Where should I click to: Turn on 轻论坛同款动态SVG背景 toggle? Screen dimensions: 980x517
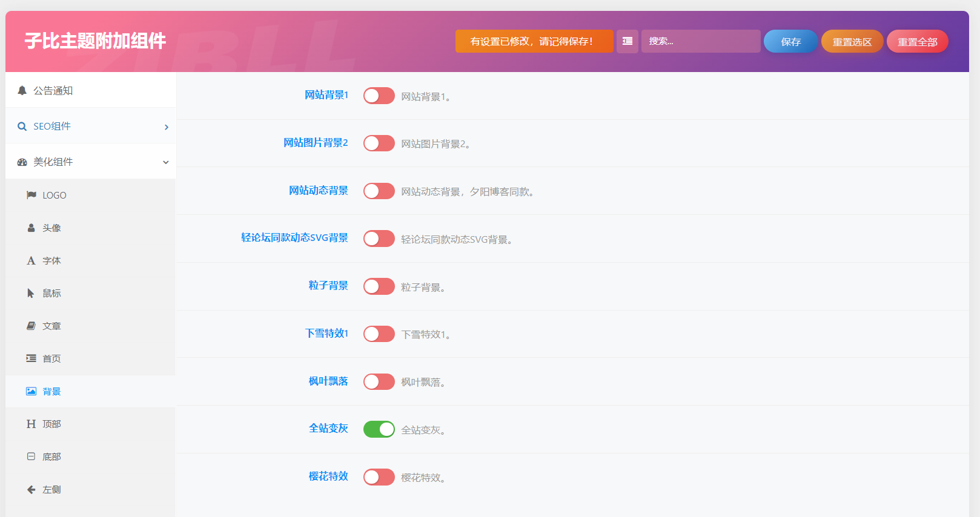pos(379,239)
